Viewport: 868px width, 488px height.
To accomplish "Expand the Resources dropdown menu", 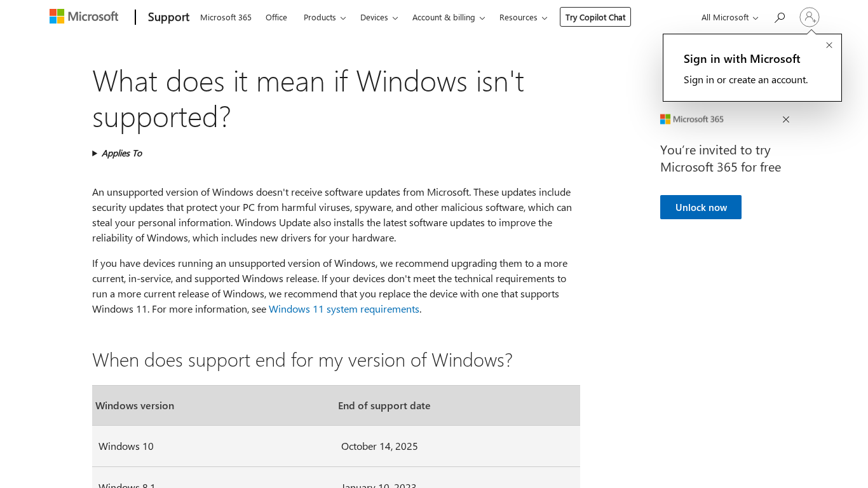I will click(x=523, y=18).
